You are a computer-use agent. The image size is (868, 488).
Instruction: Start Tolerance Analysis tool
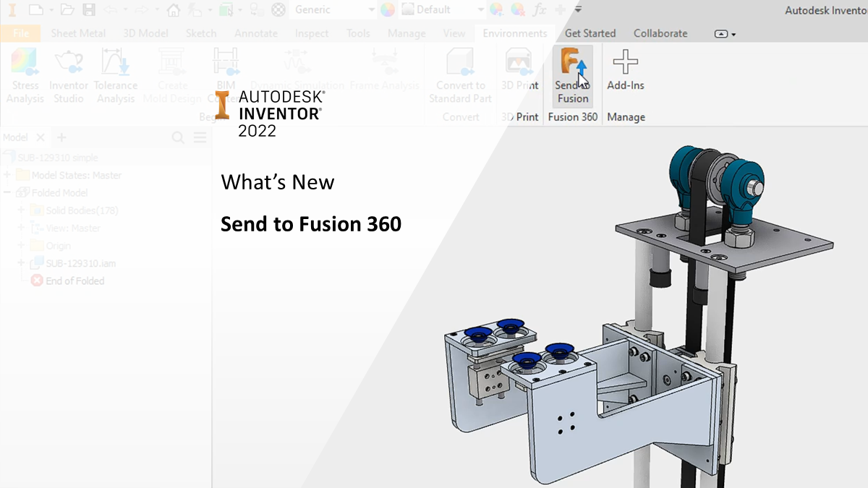coord(116,76)
